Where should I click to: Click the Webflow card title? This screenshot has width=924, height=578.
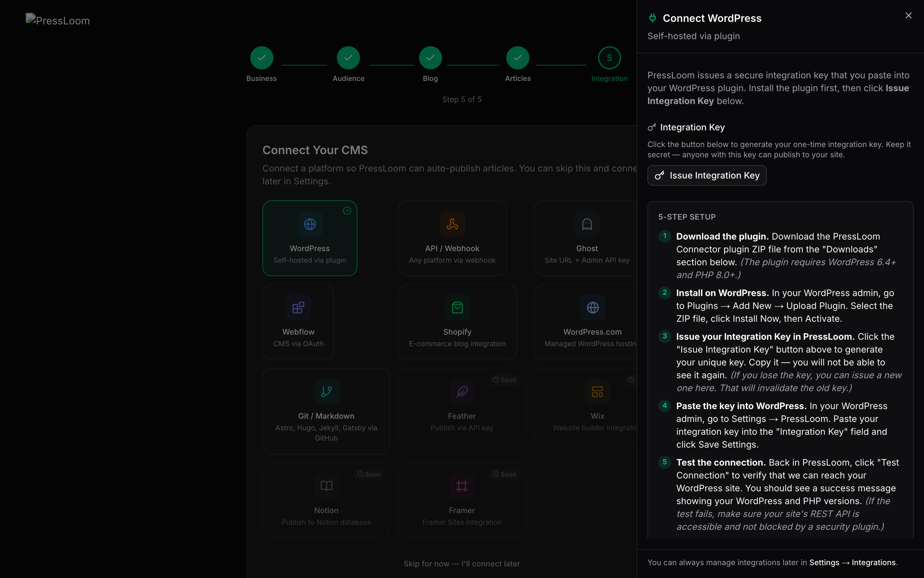pyautogui.click(x=298, y=332)
